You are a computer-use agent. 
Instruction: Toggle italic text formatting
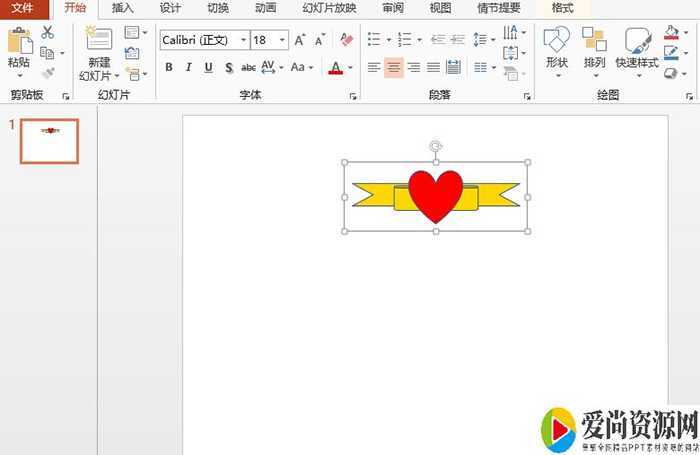click(188, 68)
